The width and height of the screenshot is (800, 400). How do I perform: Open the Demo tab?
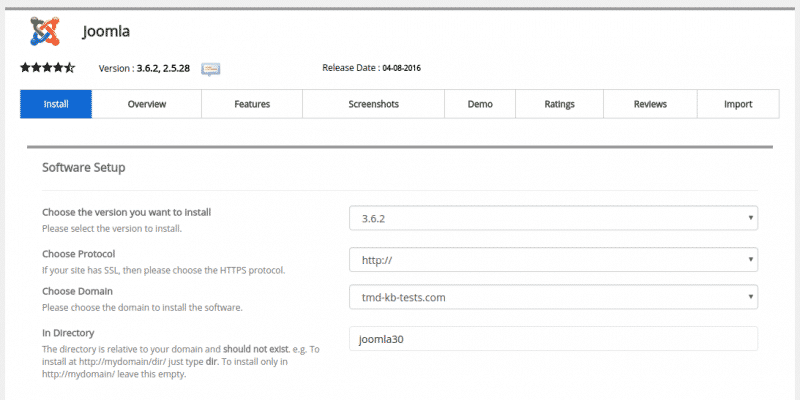click(x=480, y=104)
